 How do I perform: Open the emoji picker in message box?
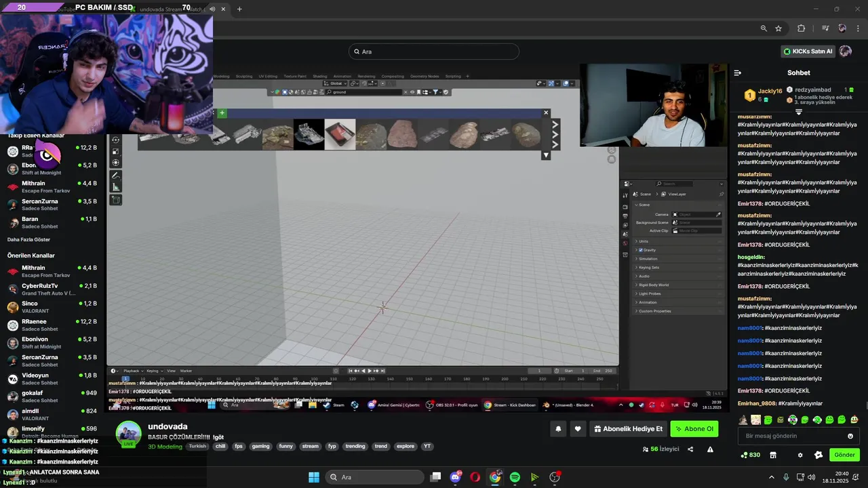[x=850, y=436]
